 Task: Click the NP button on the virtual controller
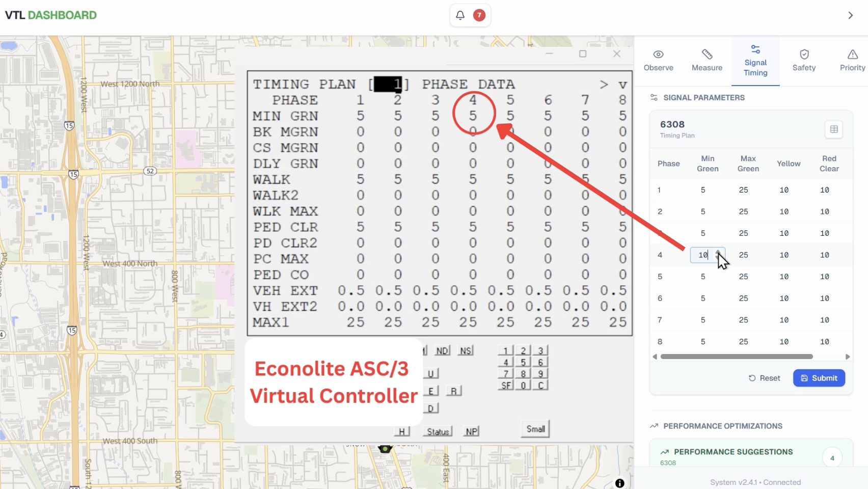pos(472,431)
